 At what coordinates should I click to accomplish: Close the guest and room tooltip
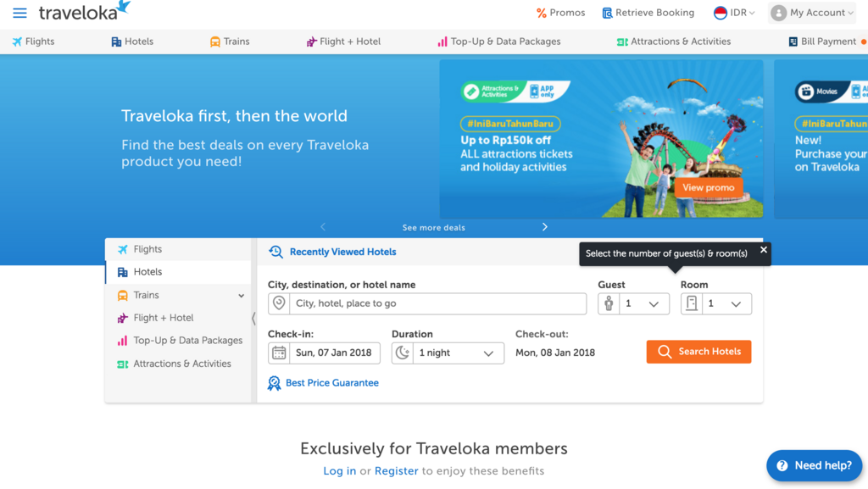pyautogui.click(x=764, y=249)
